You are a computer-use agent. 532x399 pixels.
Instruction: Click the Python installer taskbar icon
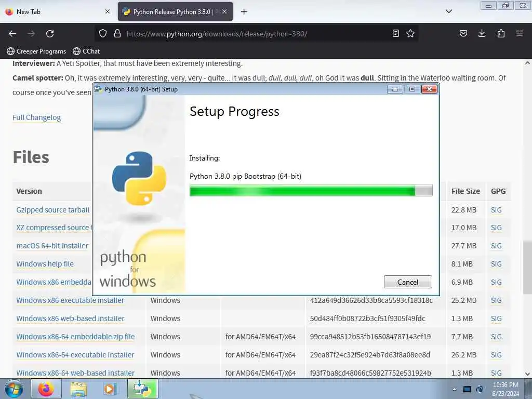(x=142, y=389)
